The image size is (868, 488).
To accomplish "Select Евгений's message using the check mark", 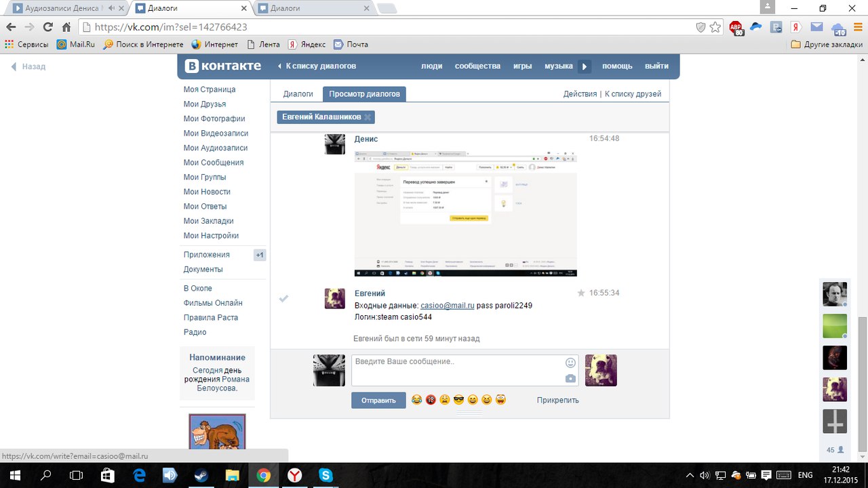I will [284, 298].
